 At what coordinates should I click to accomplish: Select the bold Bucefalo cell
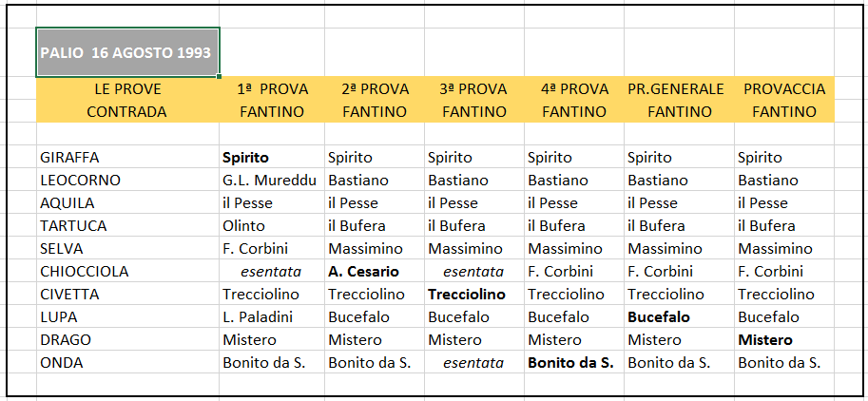pyautogui.click(x=679, y=317)
